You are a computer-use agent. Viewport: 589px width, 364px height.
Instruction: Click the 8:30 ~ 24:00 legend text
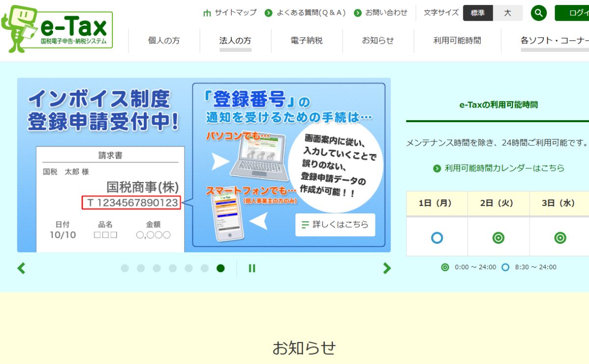coord(535,267)
